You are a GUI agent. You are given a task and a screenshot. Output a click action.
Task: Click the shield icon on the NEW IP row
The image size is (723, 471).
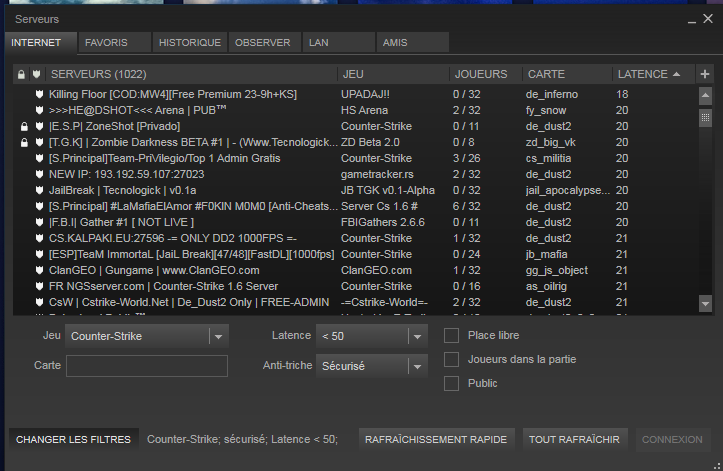click(x=40, y=174)
